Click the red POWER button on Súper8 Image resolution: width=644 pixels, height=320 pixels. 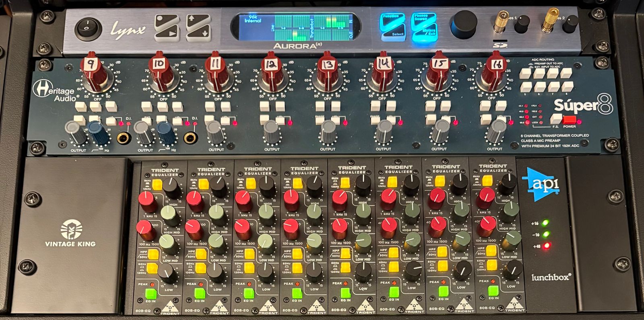point(570,119)
